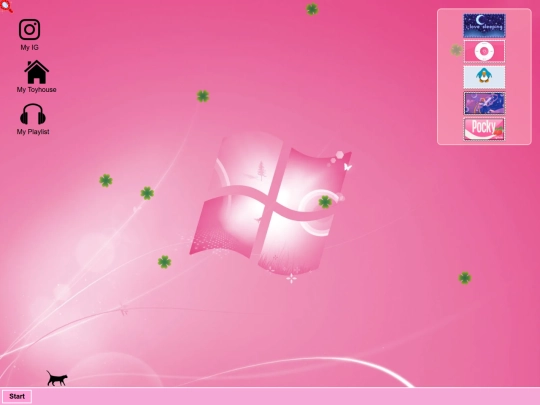This screenshot has height=405, width=540.
Task: Click the 'My IG' label text
Action: 29,48
